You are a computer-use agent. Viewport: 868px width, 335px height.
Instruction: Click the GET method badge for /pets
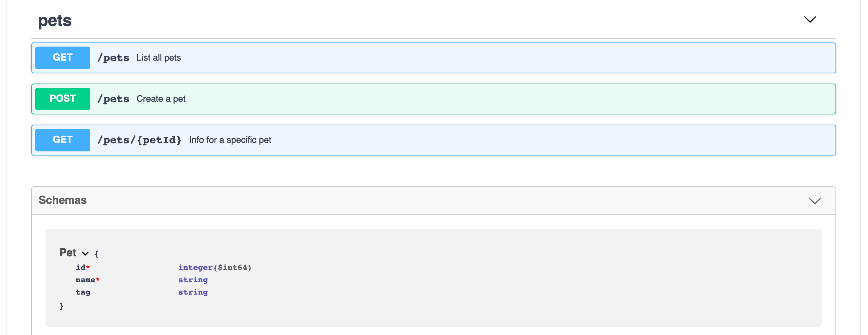coord(62,58)
